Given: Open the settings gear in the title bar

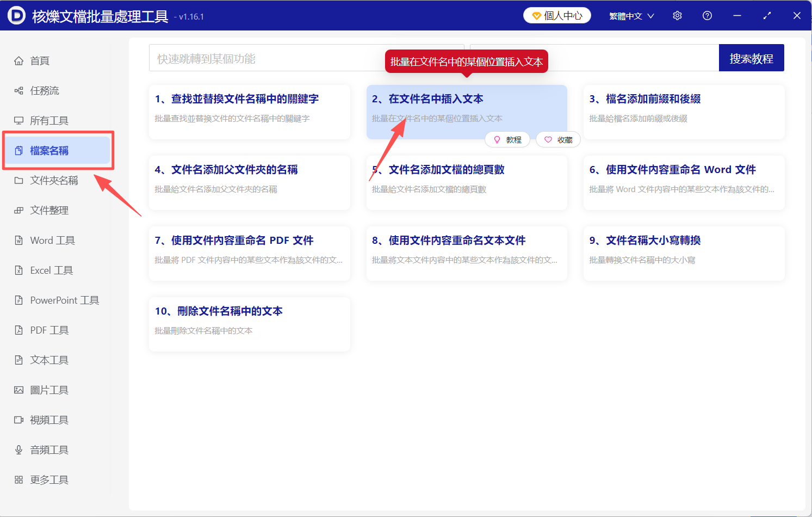Looking at the screenshot, I should [x=677, y=15].
